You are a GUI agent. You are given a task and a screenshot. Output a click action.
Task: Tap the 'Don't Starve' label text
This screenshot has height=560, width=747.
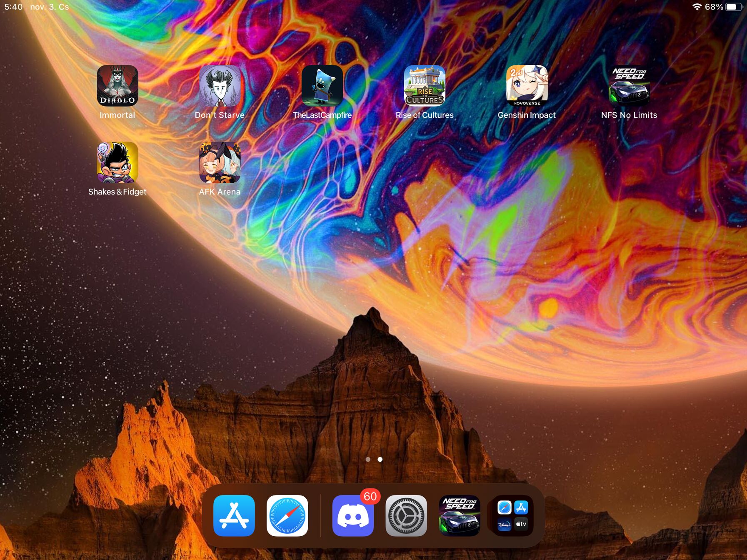(220, 115)
